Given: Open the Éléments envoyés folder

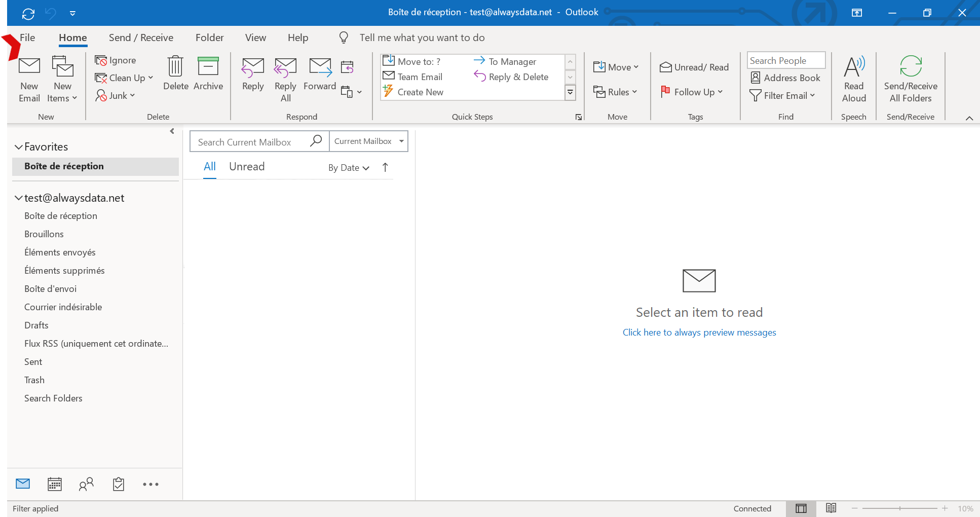Looking at the screenshot, I should (60, 252).
